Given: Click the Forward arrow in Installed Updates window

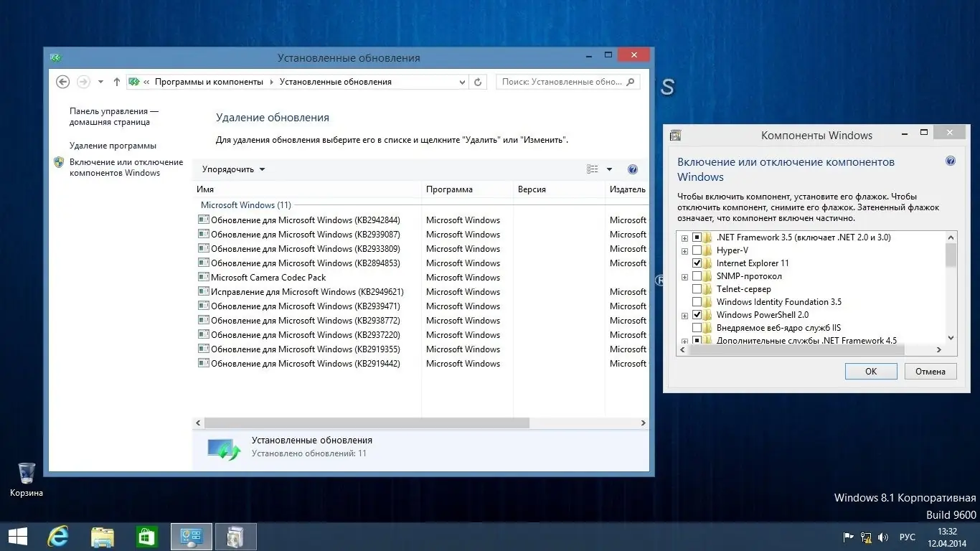Looking at the screenshot, I should [83, 82].
